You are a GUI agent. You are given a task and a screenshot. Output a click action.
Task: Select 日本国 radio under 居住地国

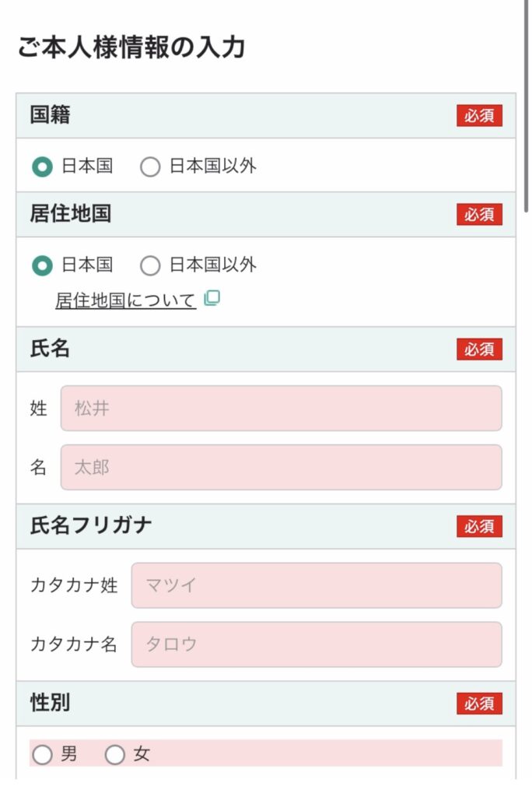tap(42, 265)
